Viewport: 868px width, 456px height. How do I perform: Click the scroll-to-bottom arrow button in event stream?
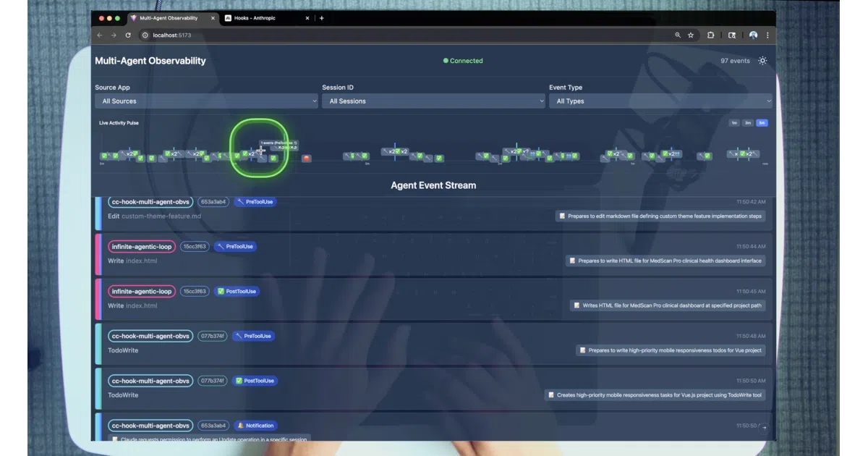tap(764, 428)
